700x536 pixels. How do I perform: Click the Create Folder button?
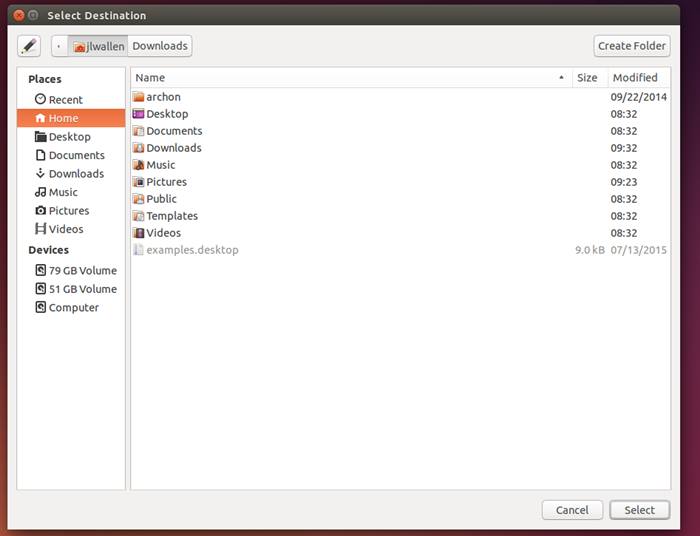click(x=632, y=46)
